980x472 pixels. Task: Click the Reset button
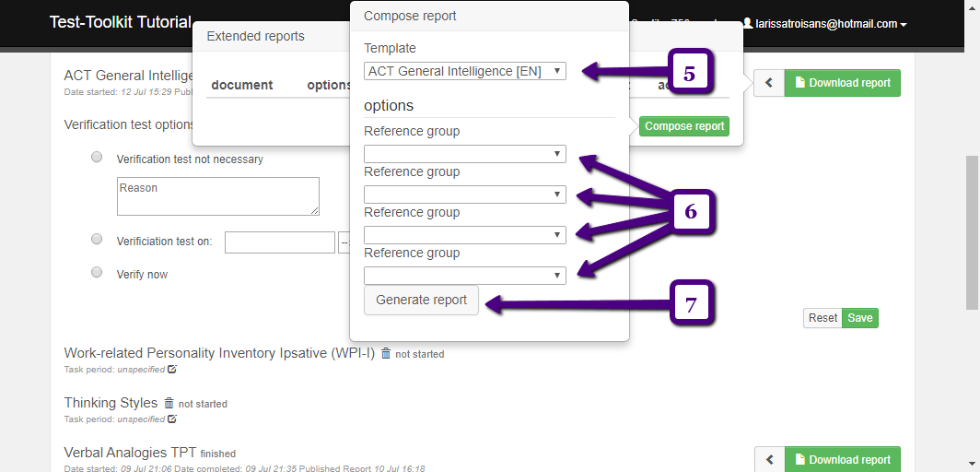point(822,318)
